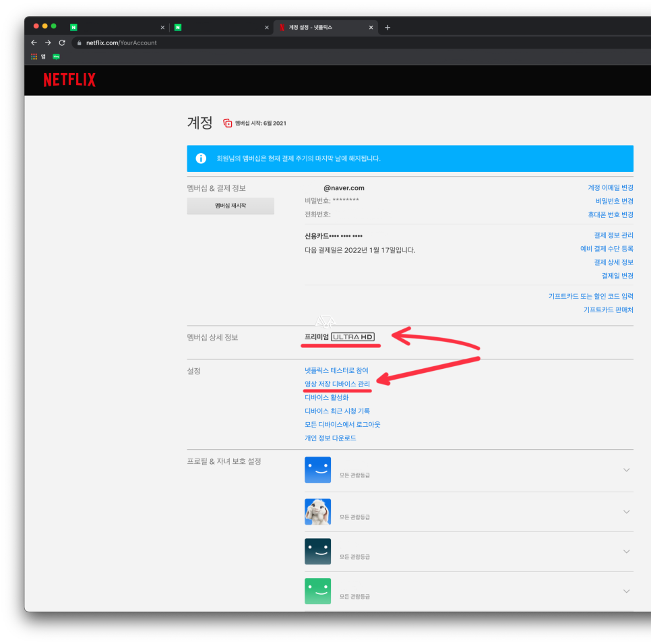
Task: Click the ULTRA HD plan badge
Action: pyautogui.click(x=353, y=337)
